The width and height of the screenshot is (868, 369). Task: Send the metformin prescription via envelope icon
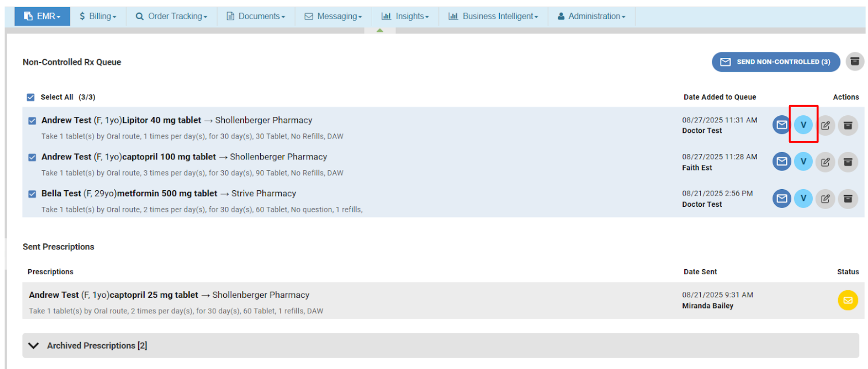781,199
